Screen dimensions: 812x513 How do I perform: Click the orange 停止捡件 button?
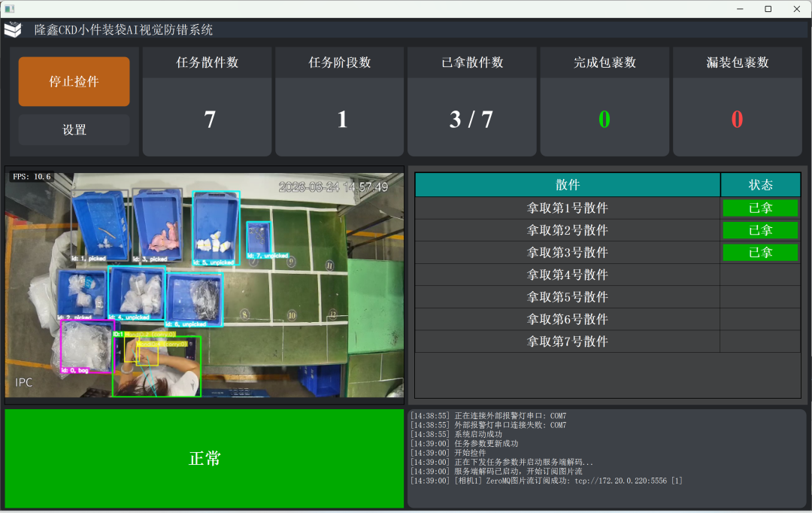point(74,81)
